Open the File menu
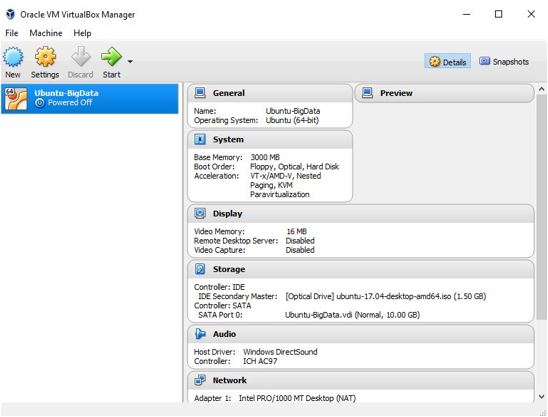 [x=12, y=33]
